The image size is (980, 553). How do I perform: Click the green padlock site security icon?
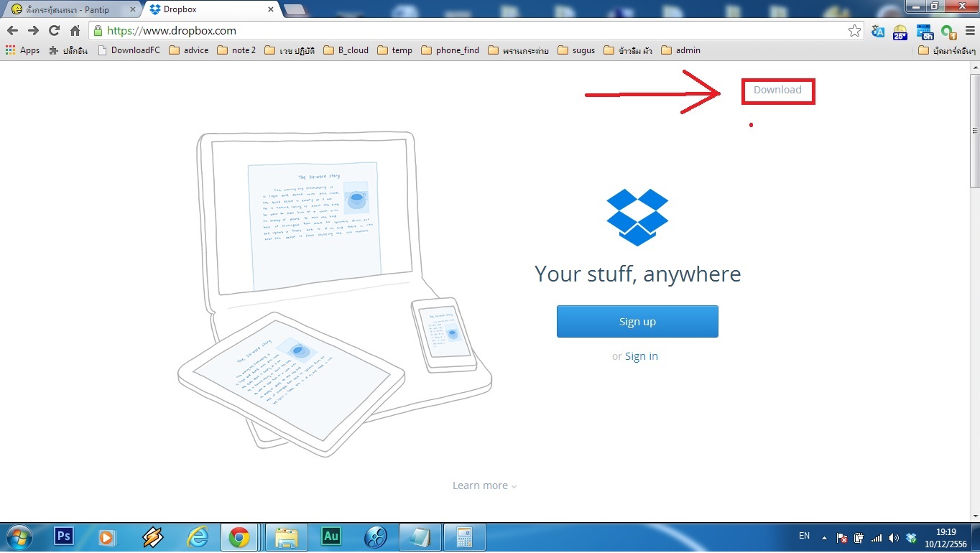click(98, 31)
